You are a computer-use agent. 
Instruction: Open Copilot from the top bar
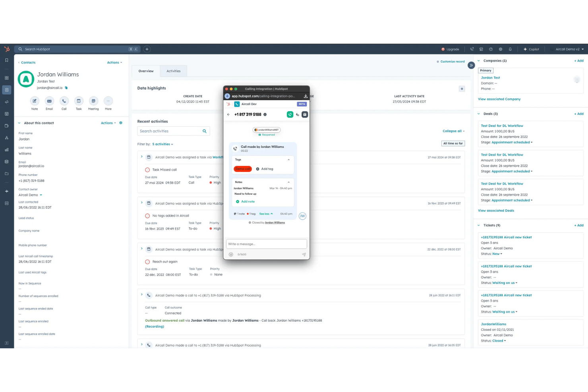coord(531,49)
